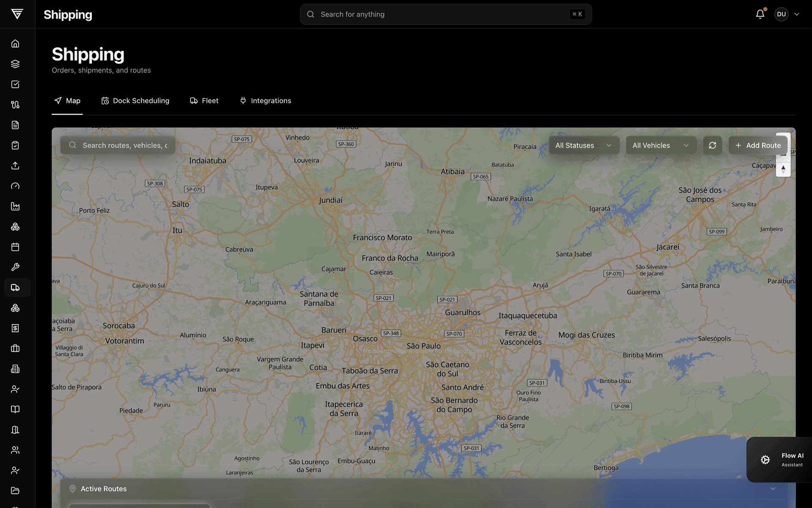Viewport: 812px width, 508px height.
Task: Open the speed gauge sidebar icon
Action: 15,186
